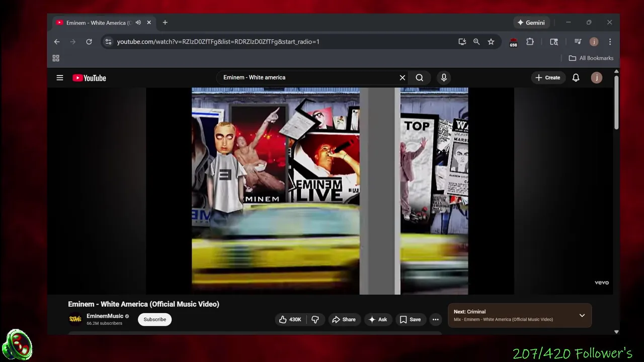Open the YouTube guide hamburger menu

(60, 77)
